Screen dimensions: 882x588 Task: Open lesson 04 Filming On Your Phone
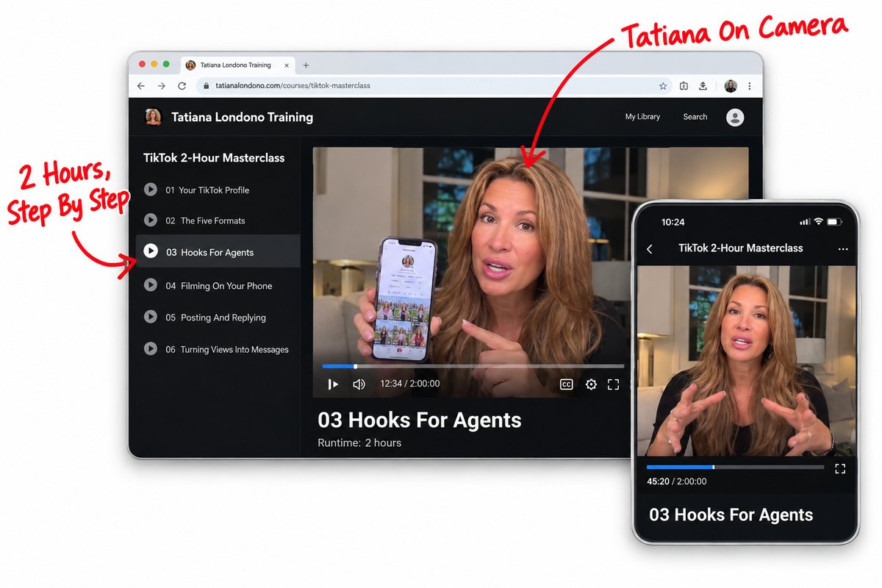pyautogui.click(x=218, y=285)
